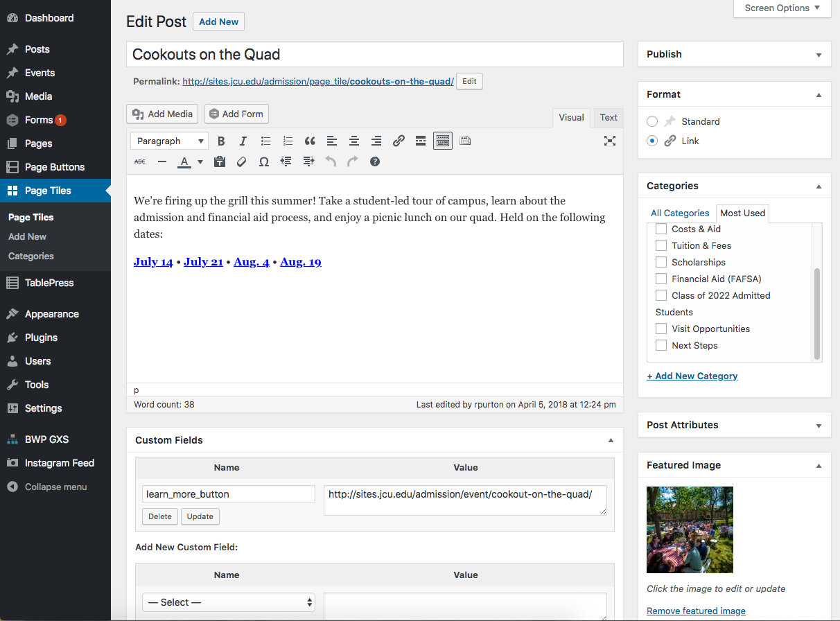Clear formatting with the eraser icon
This screenshot has height=621, width=840.
pyautogui.click(x=242, y=161)
